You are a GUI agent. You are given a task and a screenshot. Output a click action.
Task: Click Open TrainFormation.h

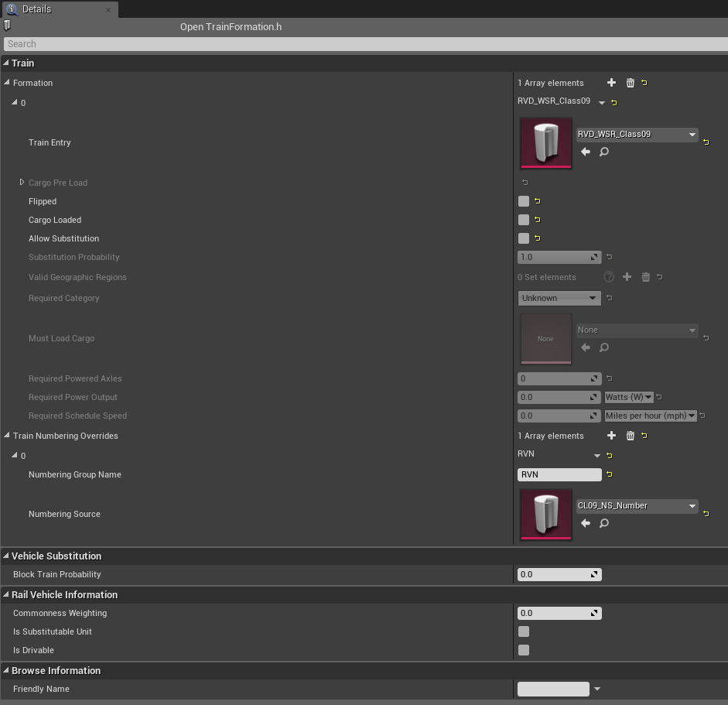point(231,26)
